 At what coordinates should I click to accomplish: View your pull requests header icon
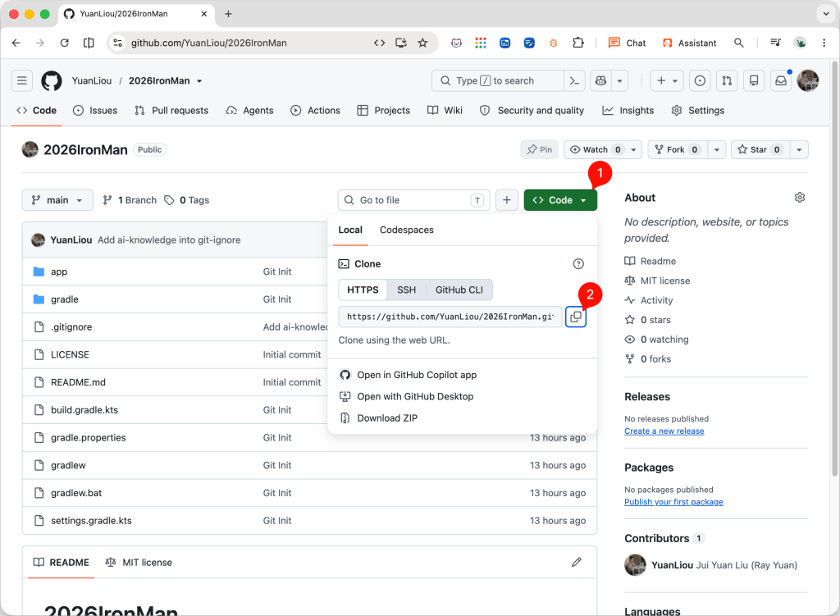[727, 81]
